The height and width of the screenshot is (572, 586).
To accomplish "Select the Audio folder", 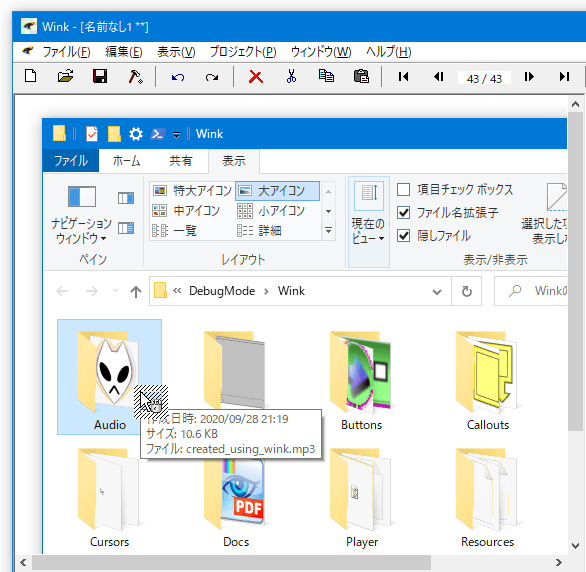I will (110, 377).
